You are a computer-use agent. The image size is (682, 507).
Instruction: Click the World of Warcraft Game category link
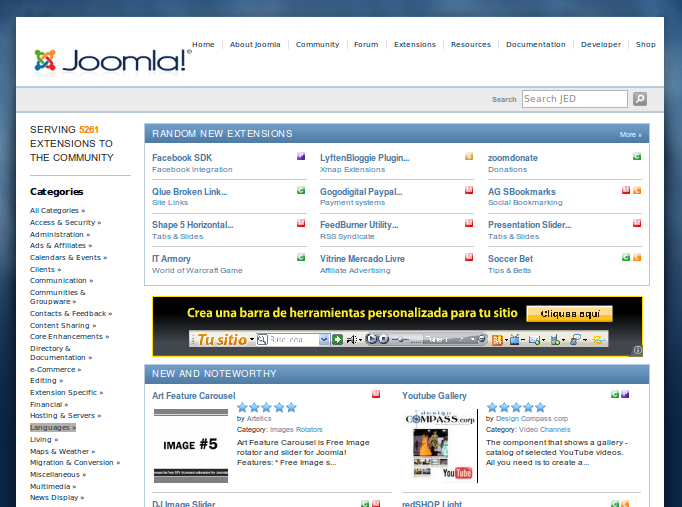pos(197,270)
